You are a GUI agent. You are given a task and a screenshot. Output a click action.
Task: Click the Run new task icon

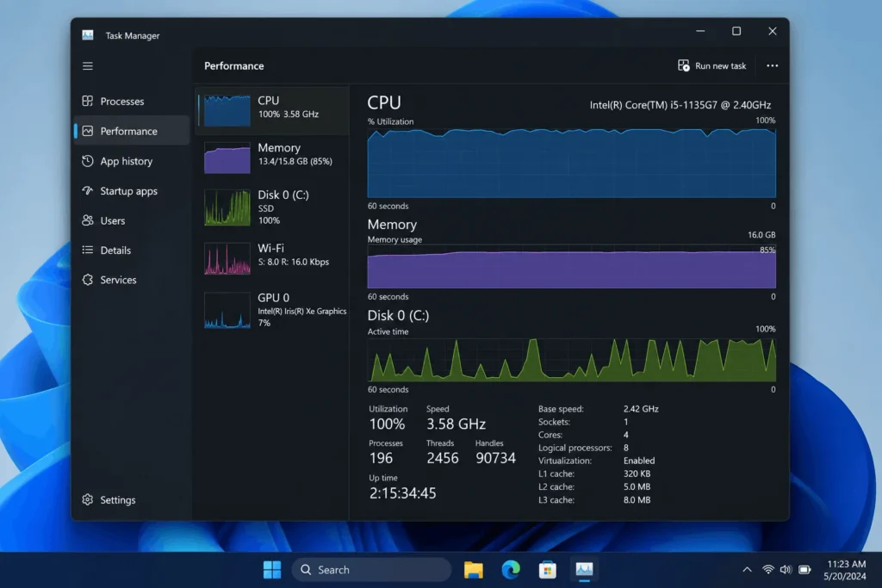(683, 65)
